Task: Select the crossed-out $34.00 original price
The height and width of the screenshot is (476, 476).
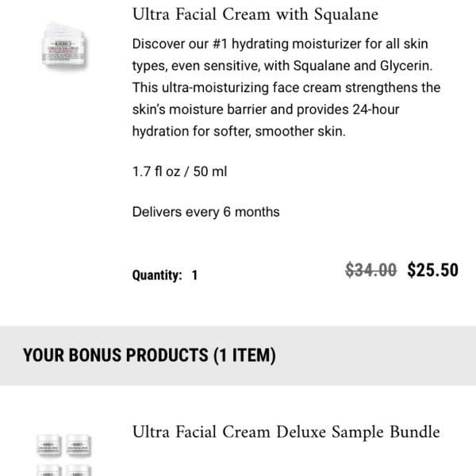Action: tap(370, 270)
